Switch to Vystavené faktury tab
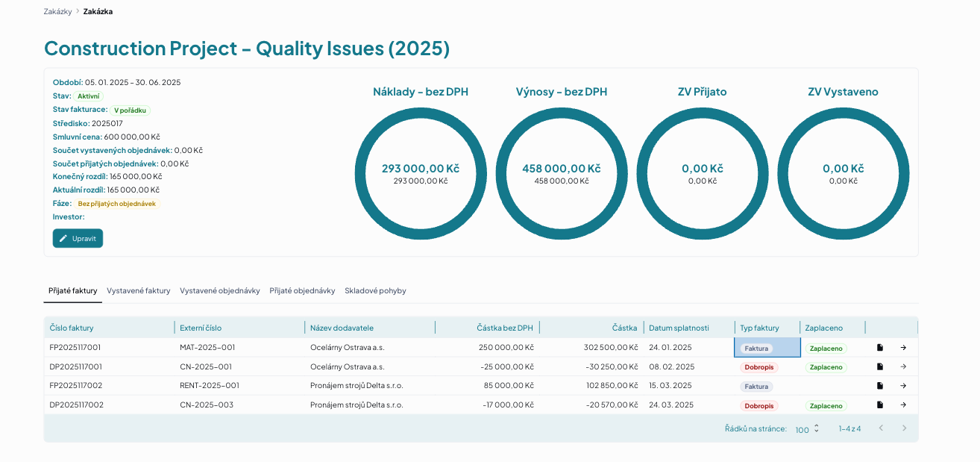 (139, 291)
